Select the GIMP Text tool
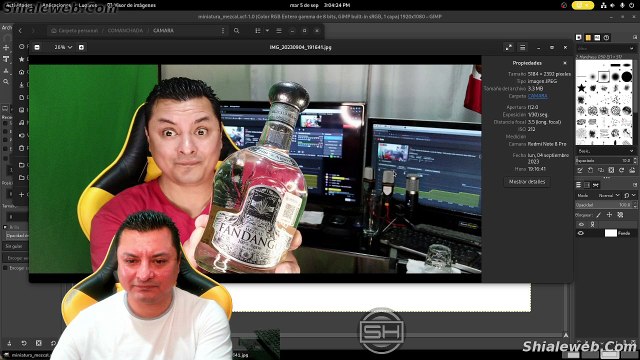This screenshot has width=640, height=360. 6,59
